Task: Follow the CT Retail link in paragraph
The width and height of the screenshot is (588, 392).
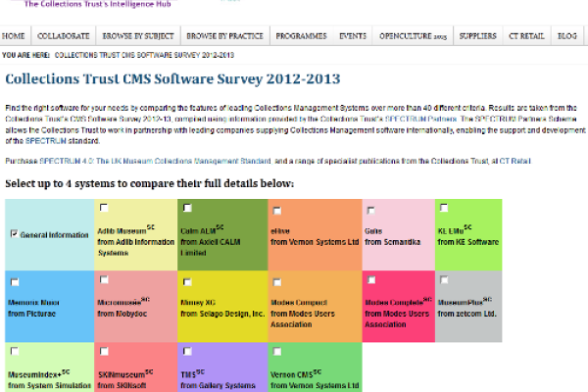Action: 514,161
